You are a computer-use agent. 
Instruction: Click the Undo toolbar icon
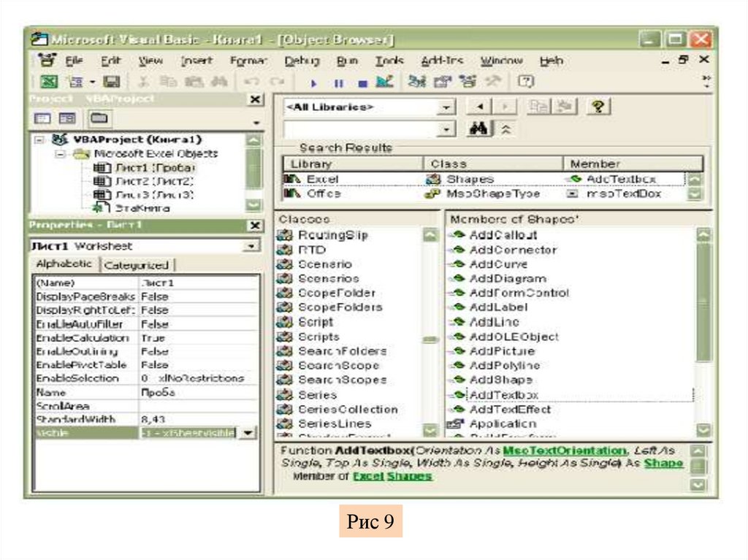251,82
